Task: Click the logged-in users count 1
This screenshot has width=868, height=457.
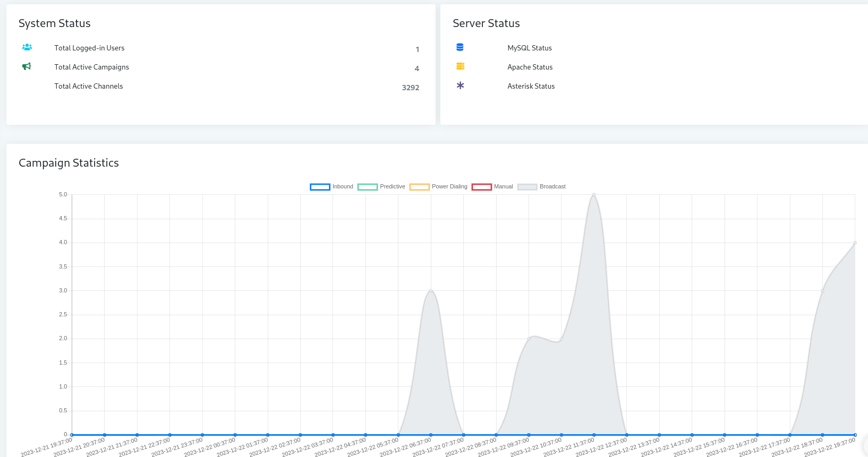Action: click(418, 49)
